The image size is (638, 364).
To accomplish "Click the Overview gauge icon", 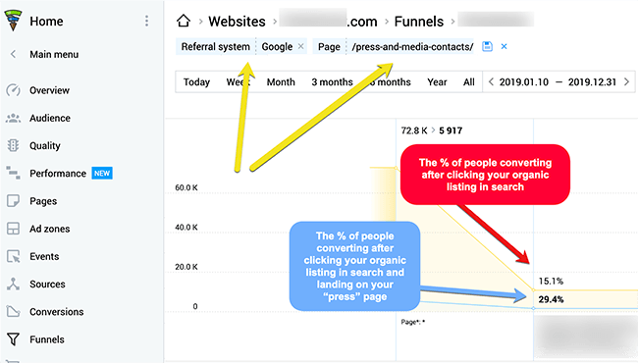I will [x=13, y=90].
